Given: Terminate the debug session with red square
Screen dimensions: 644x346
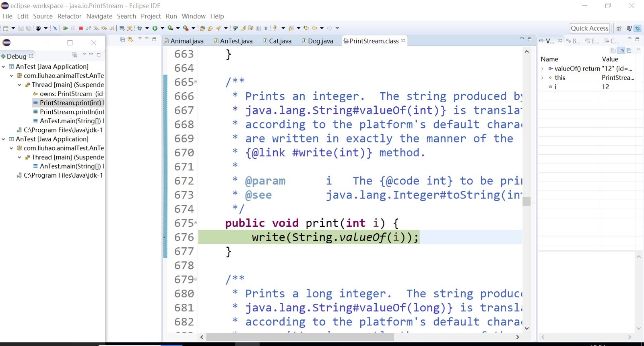Looking at the screenshot, I should (81, 28).
